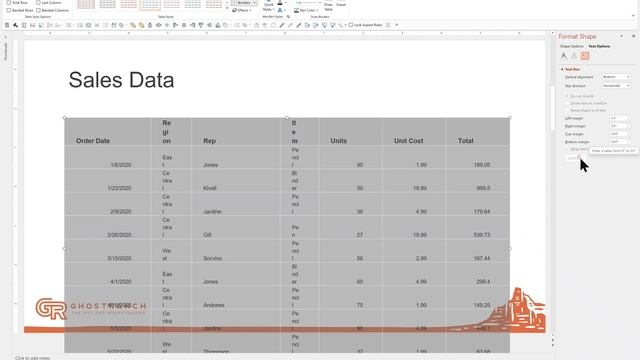The image size is (640, 360).
Task: Enable the Last Column checkbox
Action: [x=38, y=2]
